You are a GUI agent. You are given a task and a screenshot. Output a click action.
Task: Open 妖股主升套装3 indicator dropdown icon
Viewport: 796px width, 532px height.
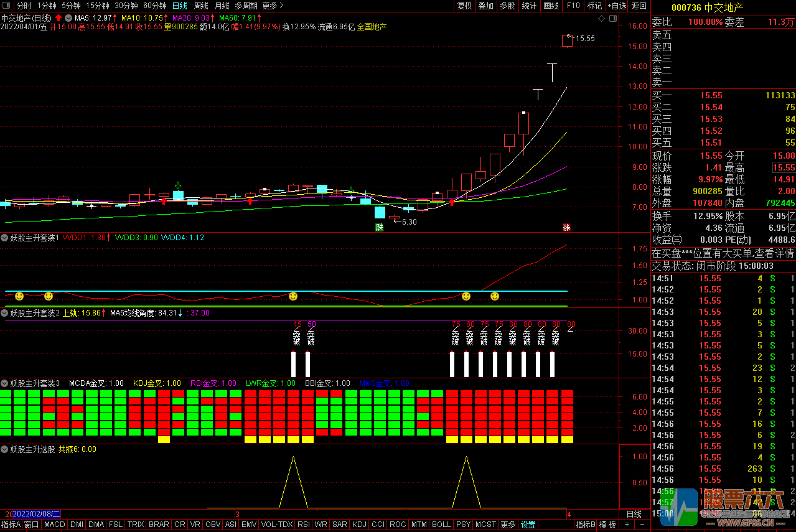[x=4, y=383]
